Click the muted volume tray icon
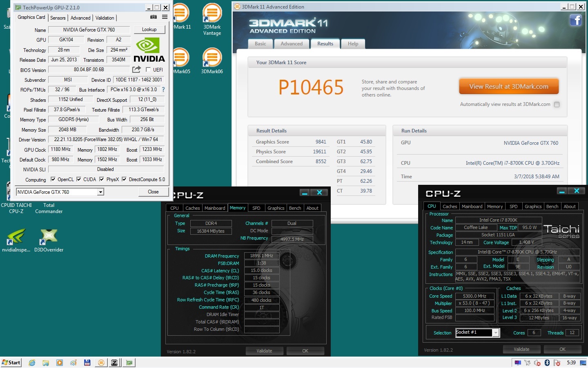Image resolution: width=588 pixels, height=368 pixels. [537, 363]
